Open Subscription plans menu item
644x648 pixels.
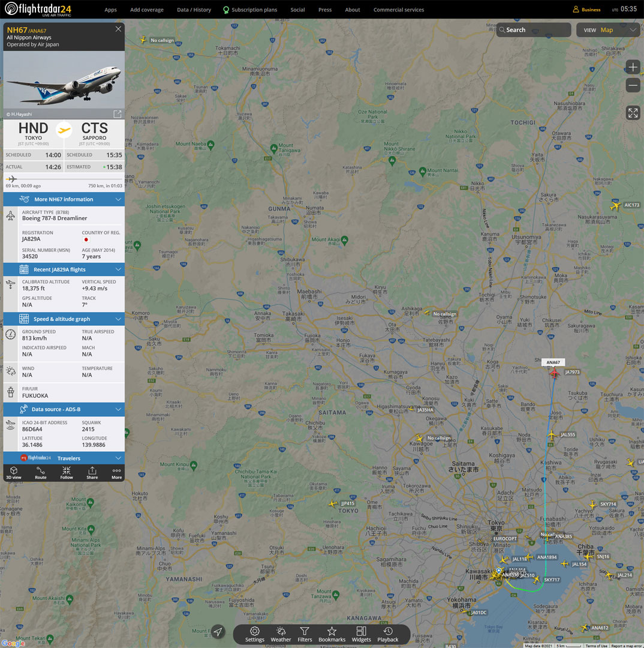pos(250,10)
